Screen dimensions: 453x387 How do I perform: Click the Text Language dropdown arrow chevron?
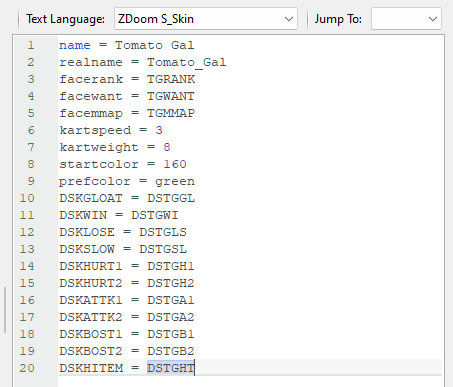(289, 19)
